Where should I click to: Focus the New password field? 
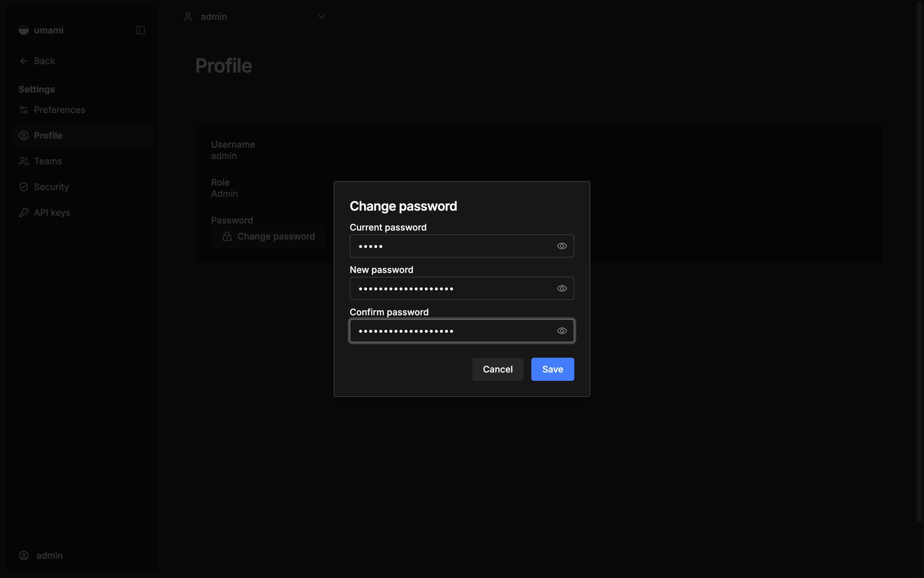tap(462, 288)
